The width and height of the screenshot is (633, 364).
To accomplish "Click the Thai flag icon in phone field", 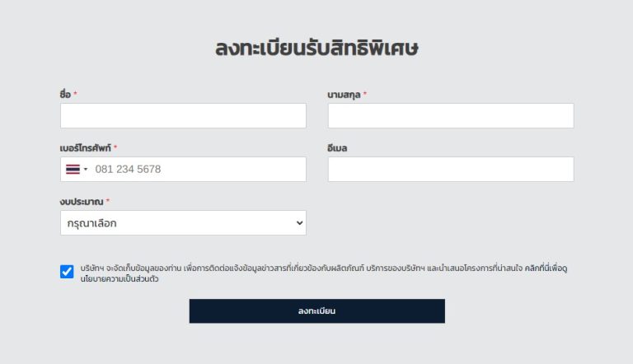I will [x=73, y=169].
